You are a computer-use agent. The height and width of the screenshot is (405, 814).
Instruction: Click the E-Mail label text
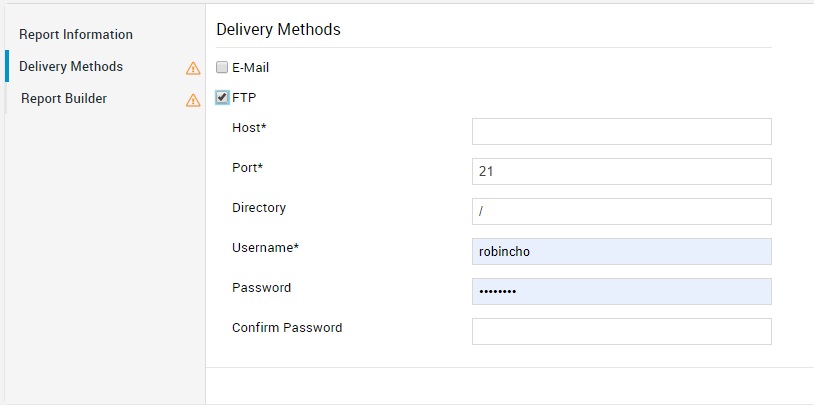click(x=250, y=68)
